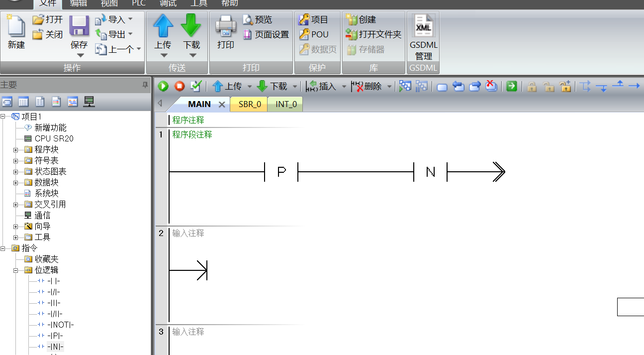Expand the 程序块 tree node
Image resolution: width=644 pixels, height=355 pixels.
point(15,149)
